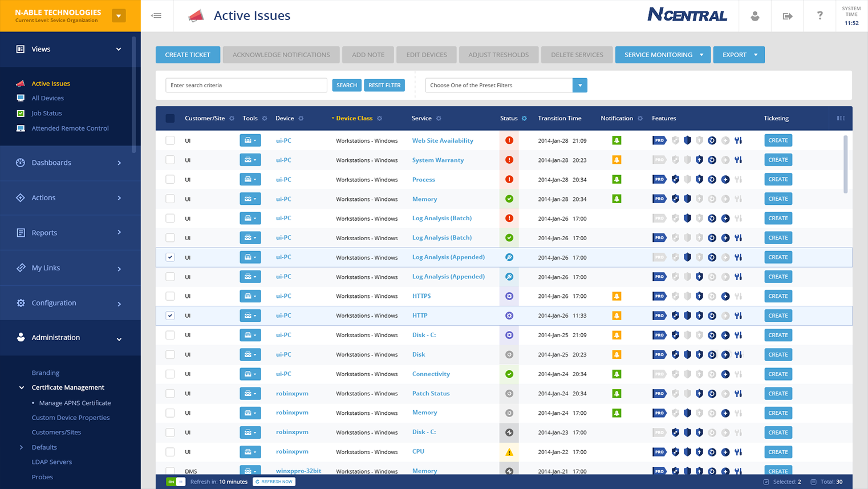Open the Service Monitoring dropdown
The image size is (868, 489).
click(663, 55)
